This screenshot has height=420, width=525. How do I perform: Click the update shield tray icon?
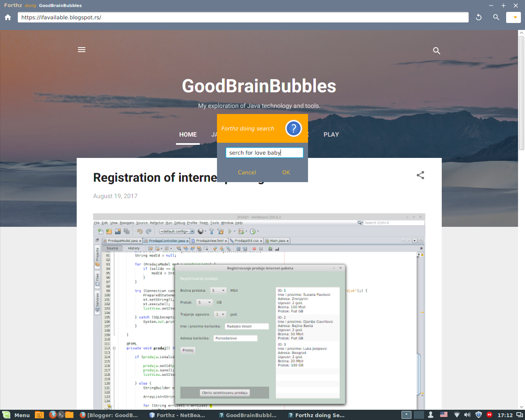pos(478,415)
